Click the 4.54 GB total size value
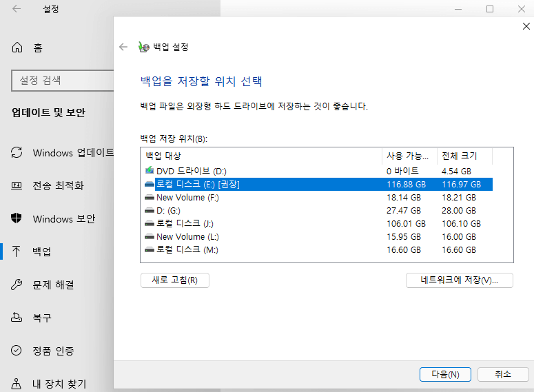 tap(456, 171)
